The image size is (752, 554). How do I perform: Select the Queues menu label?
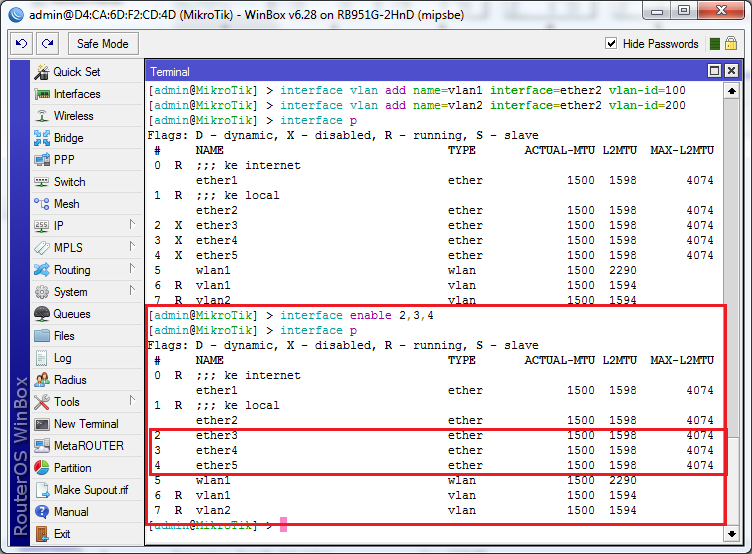point(72,314)
